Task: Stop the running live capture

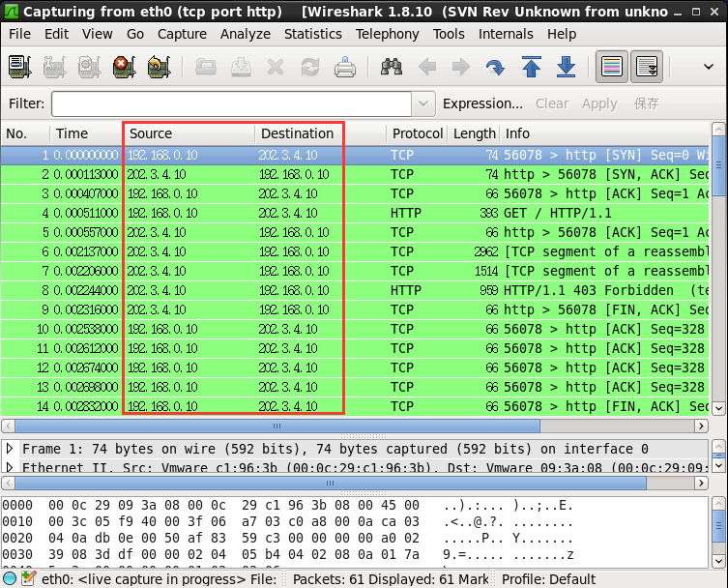Action: 124,67
